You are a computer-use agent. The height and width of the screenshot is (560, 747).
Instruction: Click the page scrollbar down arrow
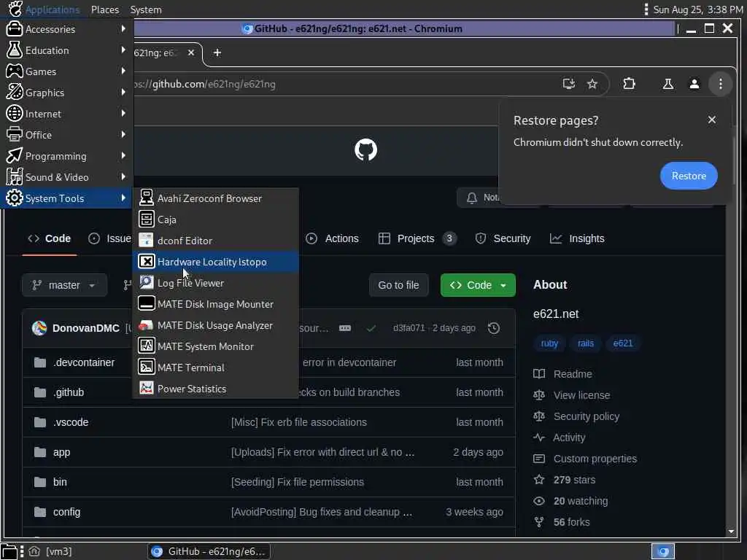click(731, 531)
